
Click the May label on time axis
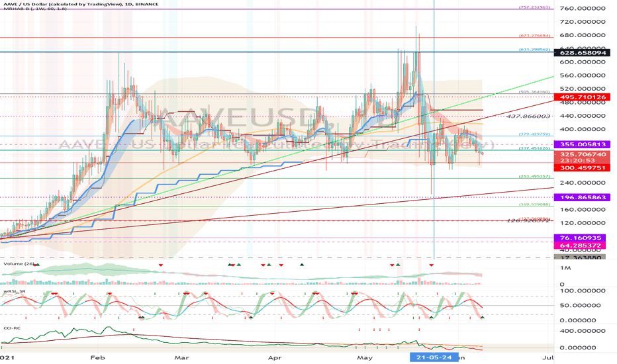click(365, 357)
